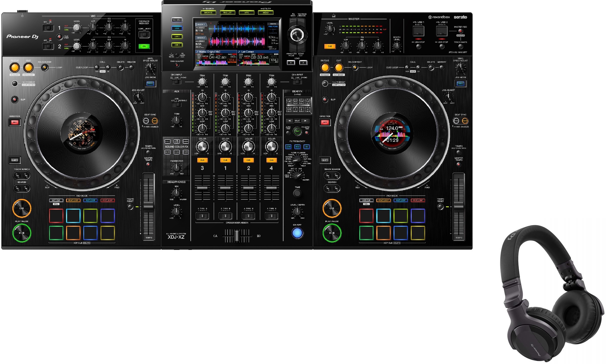Image resolution: width=606 pixels, height=364 pixels.
Task: Click the TRACK MARK button
Action: coord(461,47)
